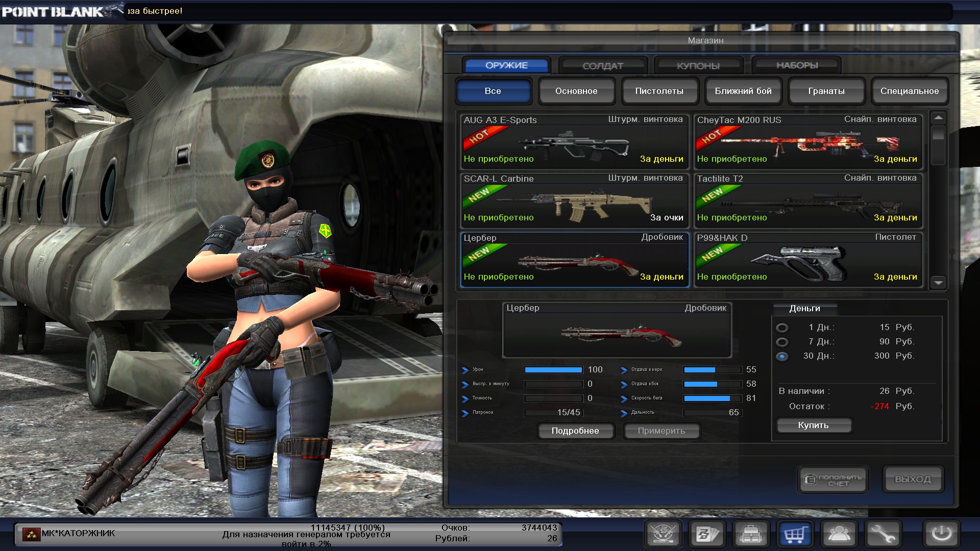Click the Деньги payment tab header
The height and width of the screenshot is (551, 980).
[805, 309]
